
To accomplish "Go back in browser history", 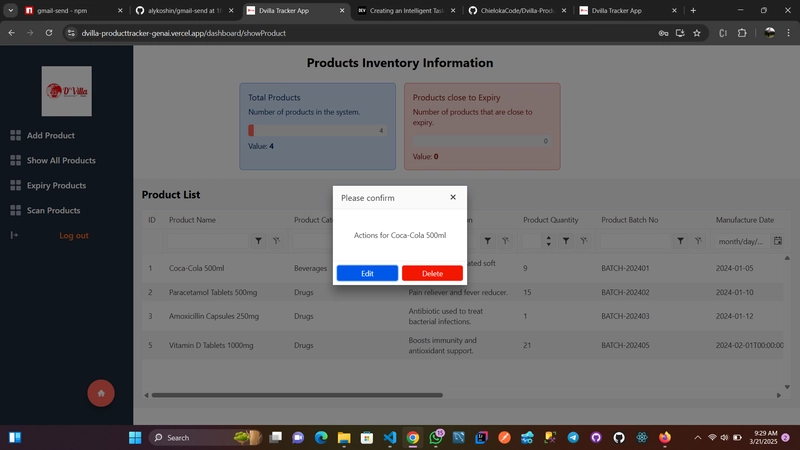I will pos(12,33).
